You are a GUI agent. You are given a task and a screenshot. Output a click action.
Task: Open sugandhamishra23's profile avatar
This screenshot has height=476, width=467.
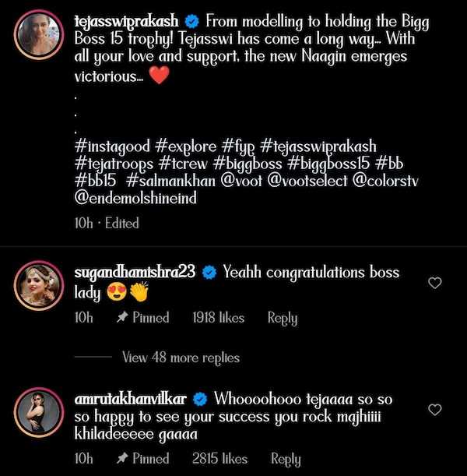point(37,287)
